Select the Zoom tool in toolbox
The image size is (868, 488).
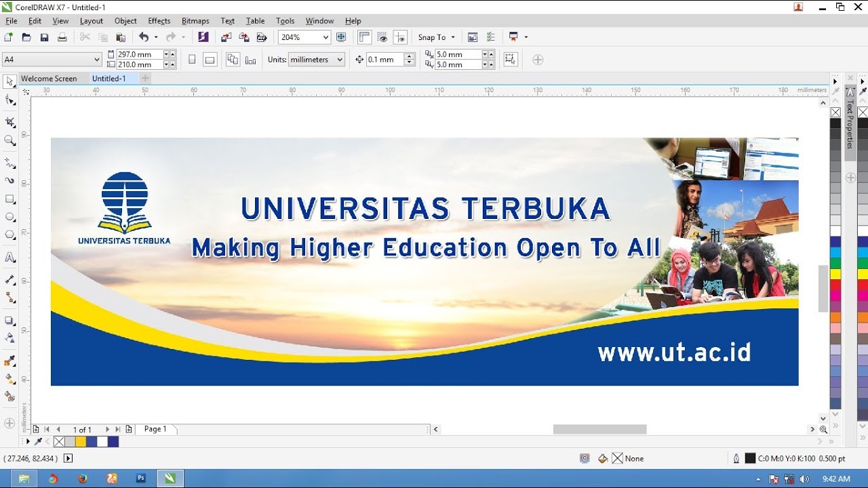click(x=9, y=140)
